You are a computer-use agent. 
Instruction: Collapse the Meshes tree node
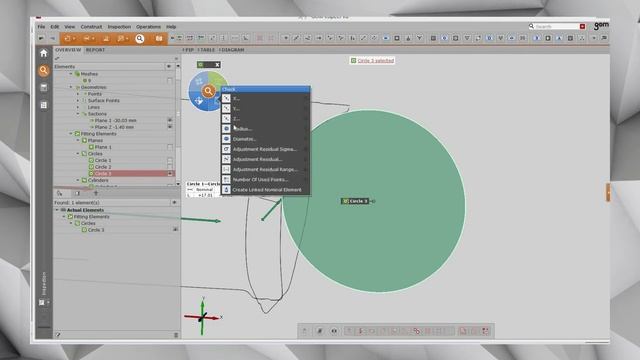pos(71,74)
